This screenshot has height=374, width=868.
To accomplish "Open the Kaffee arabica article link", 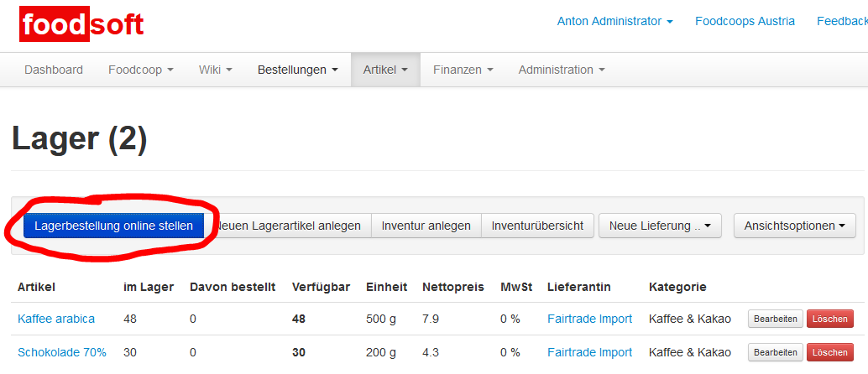I will pos(56,319).
